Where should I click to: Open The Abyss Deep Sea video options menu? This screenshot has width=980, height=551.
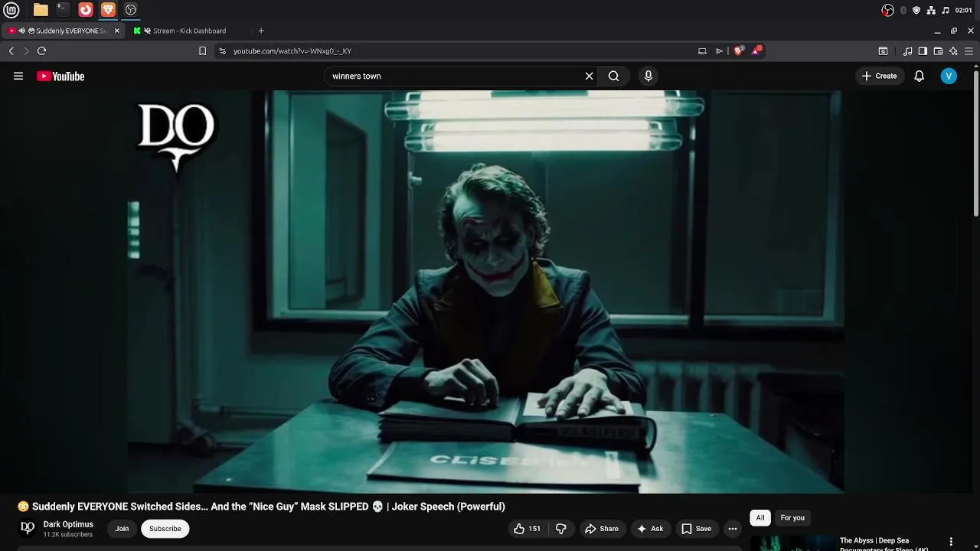pyautogui.click(x=951, y=542)
